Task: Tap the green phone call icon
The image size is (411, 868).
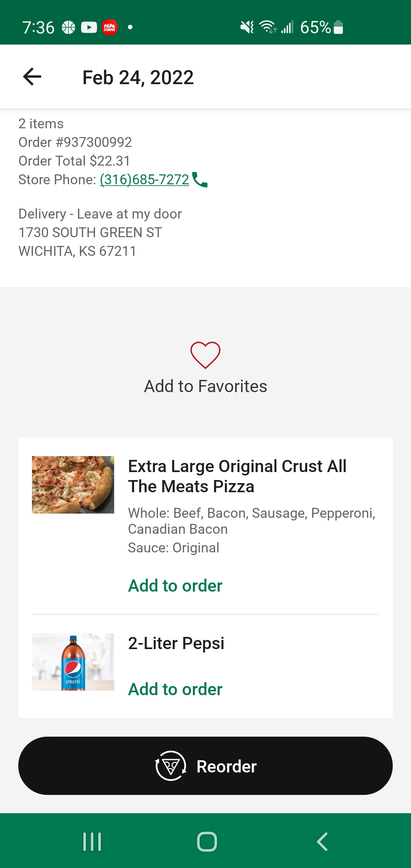Action: [x=200, y=180]
